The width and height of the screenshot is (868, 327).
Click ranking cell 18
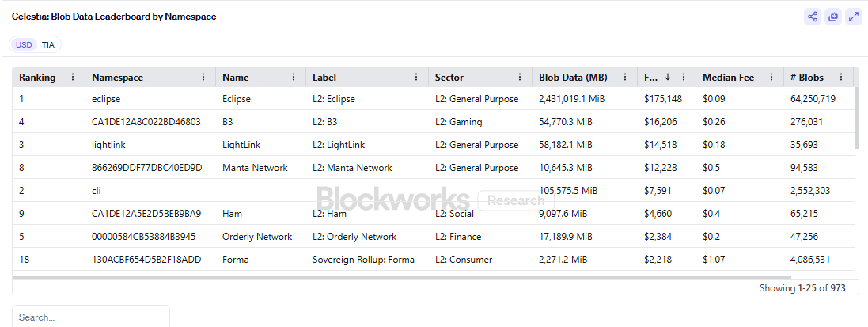pyautogui.click(x=24, y=260)
